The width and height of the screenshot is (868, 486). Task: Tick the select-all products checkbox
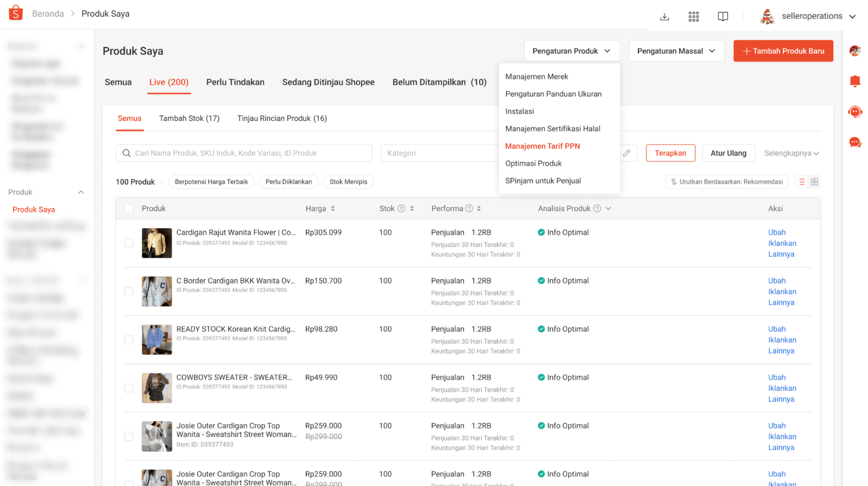coord(129,209)
